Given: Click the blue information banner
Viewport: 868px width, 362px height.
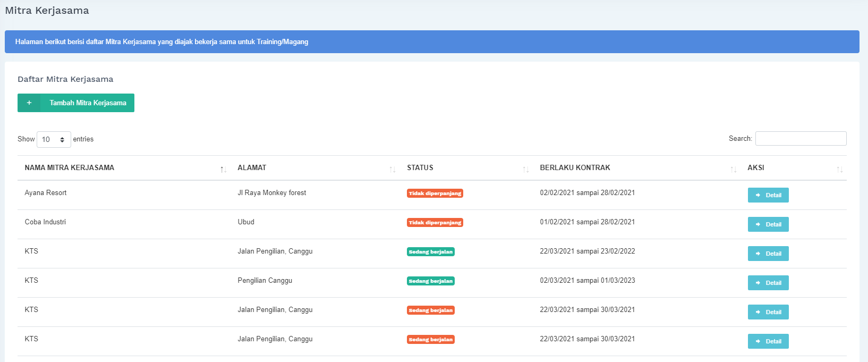Looking at the screenshot, I should [x=431, y=42].
